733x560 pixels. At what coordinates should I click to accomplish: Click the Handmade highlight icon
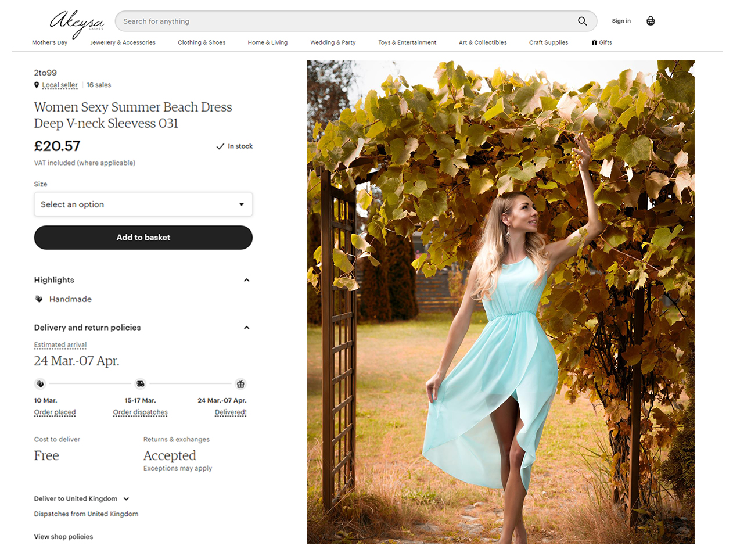[39, 299]
